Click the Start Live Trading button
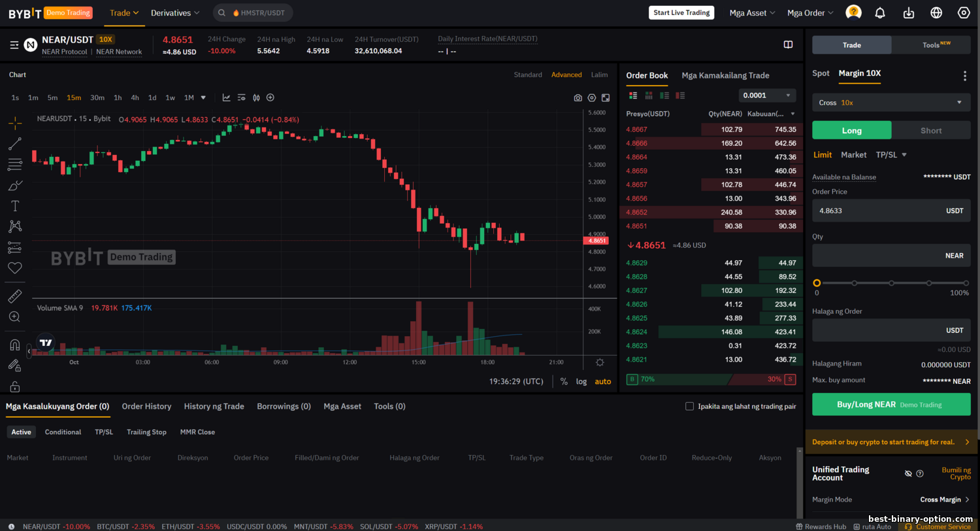Image resolution: width=980 pixels, height=531 pixels. [x=681, y=13]
